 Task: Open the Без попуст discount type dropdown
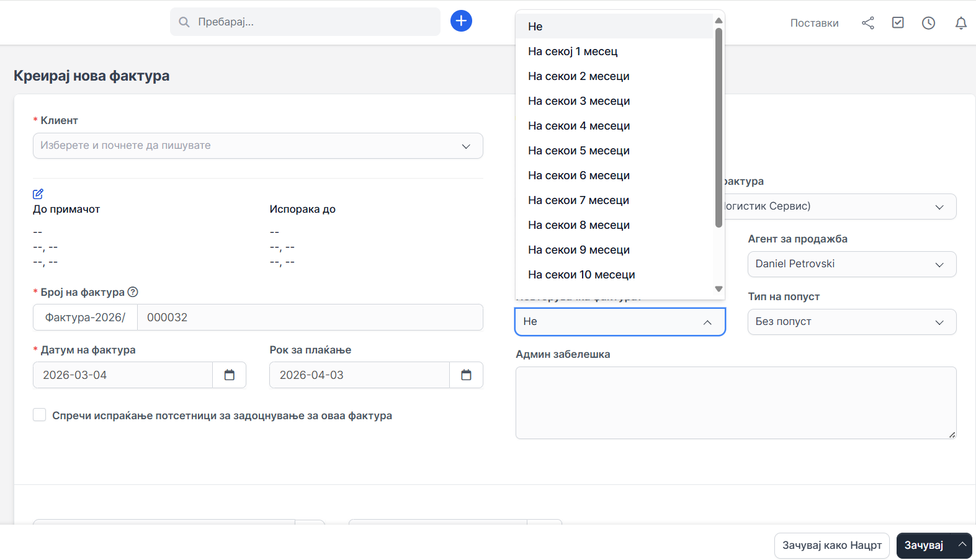(851, 322)
